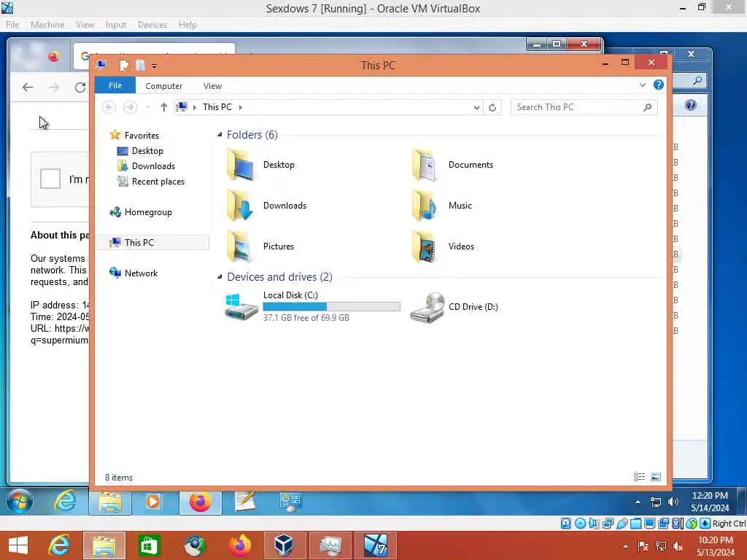This screenshot has height=560, width=747.
Task: Open the Windows 7 VM button on host taskbar
Action: tap(376, 545)
